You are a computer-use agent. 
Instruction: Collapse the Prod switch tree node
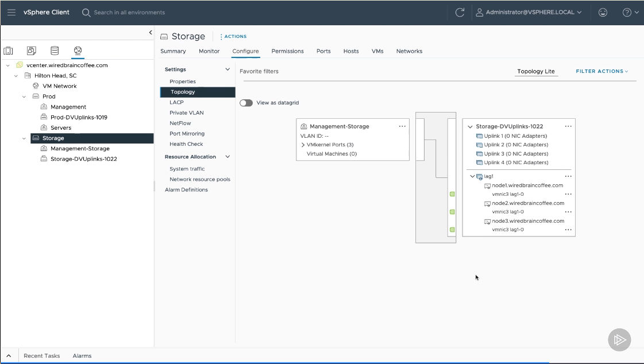[24, 96]
